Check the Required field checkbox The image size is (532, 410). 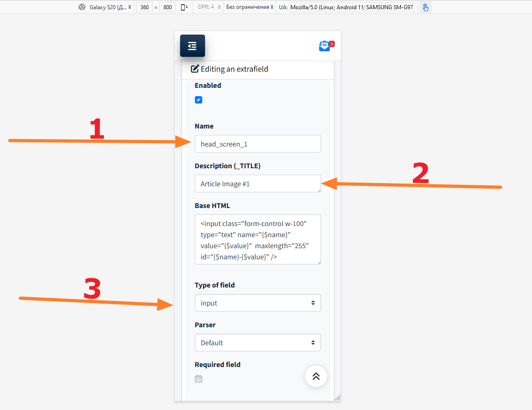click(199, 379)
